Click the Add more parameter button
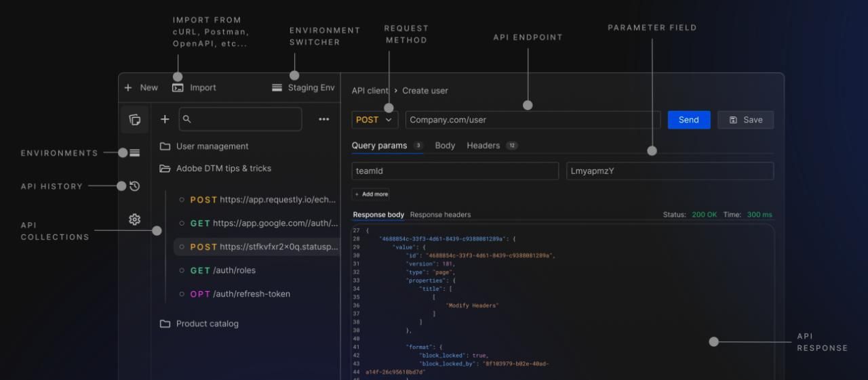This screenshot has height=380, width=868. [x=371, y=194]
